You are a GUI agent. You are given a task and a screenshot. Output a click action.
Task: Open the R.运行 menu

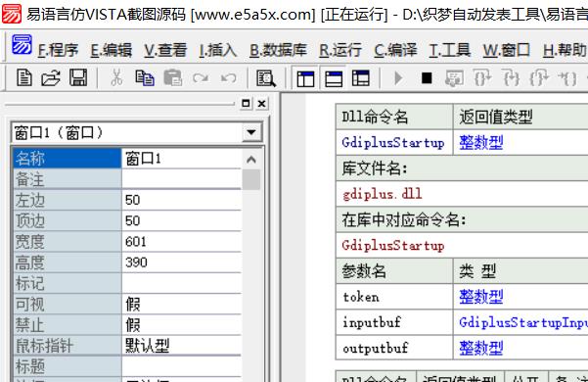pyautogui.click(x=340, y=50)
